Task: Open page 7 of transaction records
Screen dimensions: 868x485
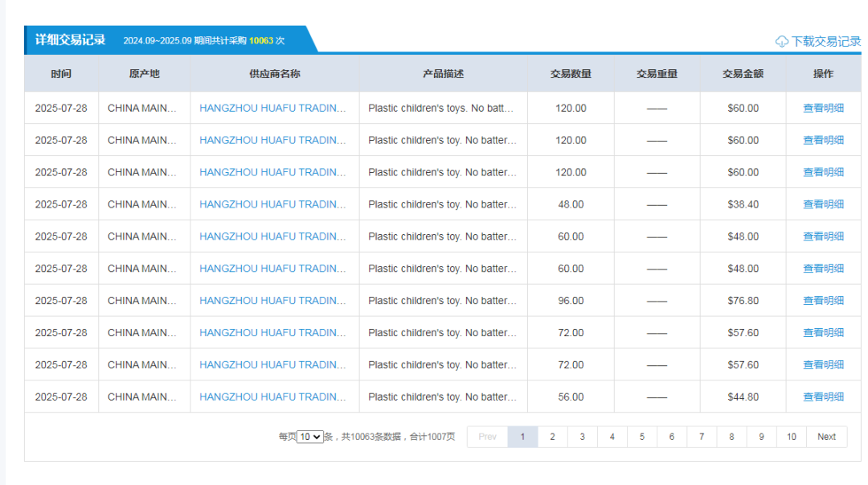Action: [x=701, y=437]
